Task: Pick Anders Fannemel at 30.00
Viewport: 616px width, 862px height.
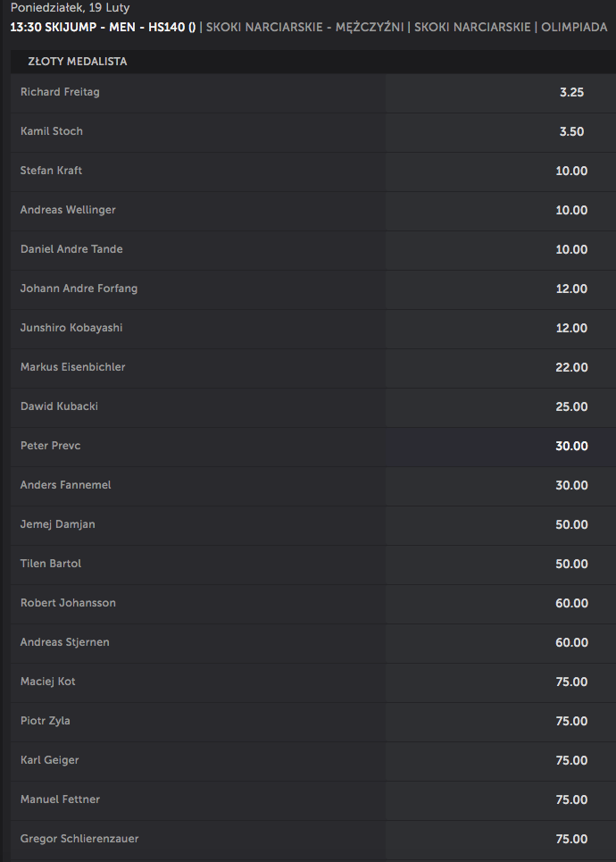Action: (x=501, y=485)
